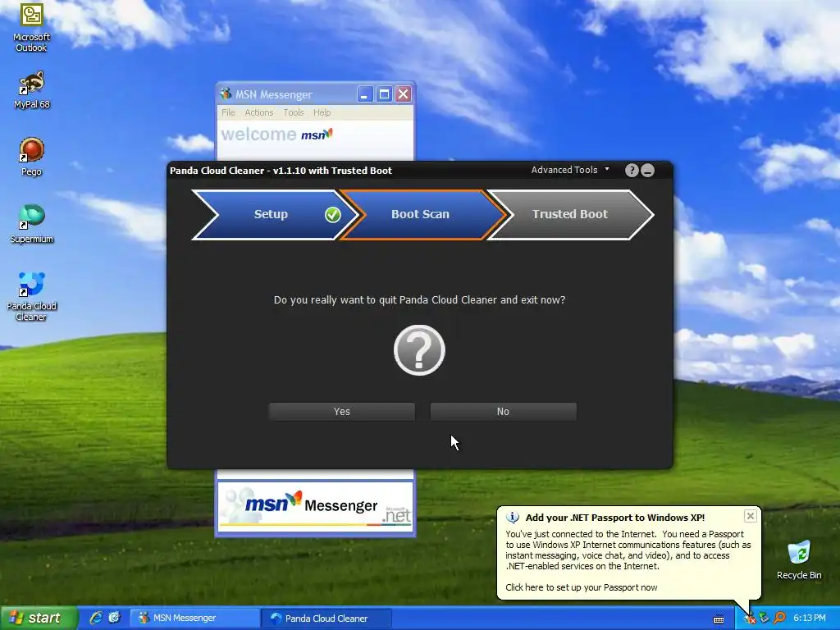The width and height of the screenshot is (840, 630).
Task: Launch Outlook Express from Quick Launch
Action: (114, 618)
